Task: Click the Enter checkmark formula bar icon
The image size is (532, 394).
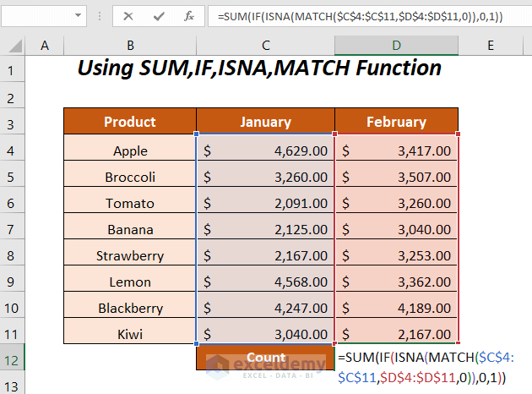Action: 159,16
